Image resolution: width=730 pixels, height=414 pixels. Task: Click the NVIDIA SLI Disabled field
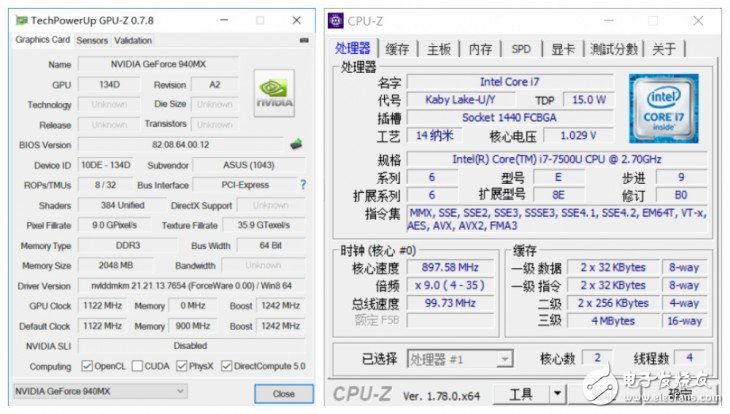point(191,346)
